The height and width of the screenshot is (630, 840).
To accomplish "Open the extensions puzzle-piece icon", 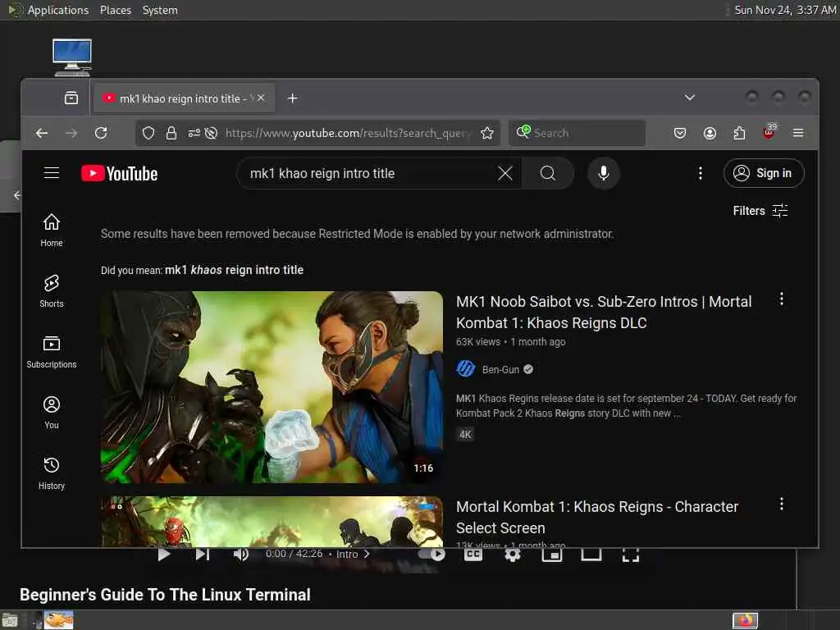I will pyautogui.click(x=739, y=133).
